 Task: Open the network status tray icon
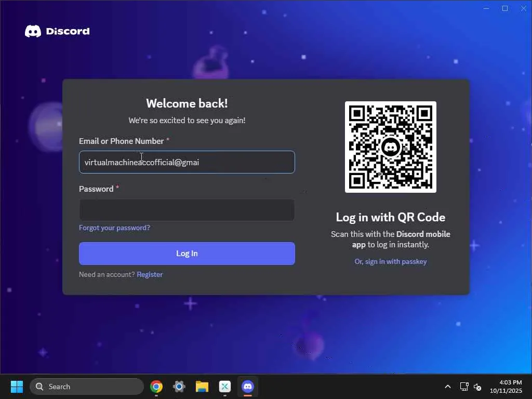click(464, 387)
